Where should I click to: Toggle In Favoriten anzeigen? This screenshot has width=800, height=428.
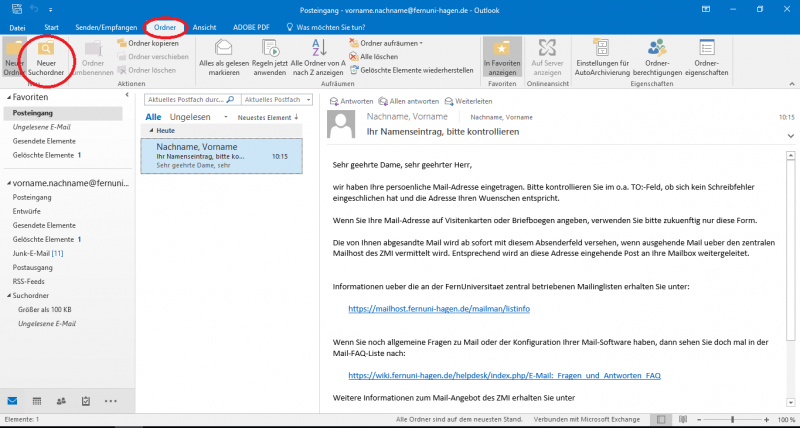tap(502, 58)
